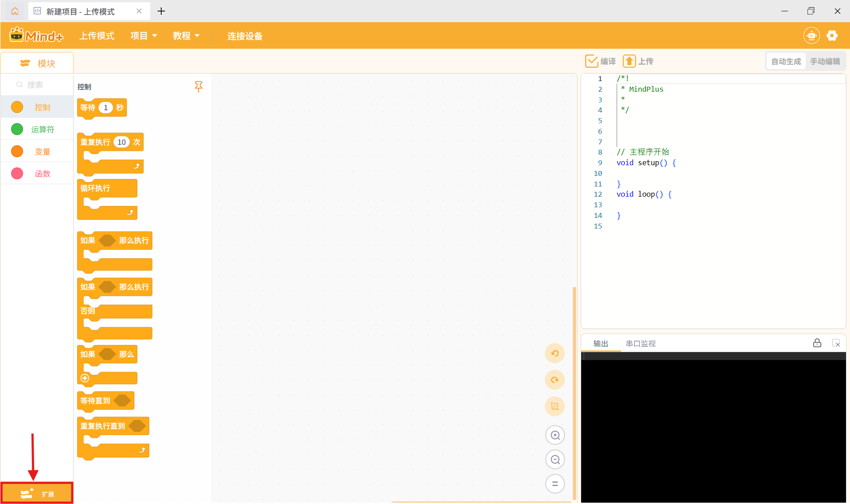Click the crop/screenshot icon on the workspace
850x504 pixels.
pos(555,407)
